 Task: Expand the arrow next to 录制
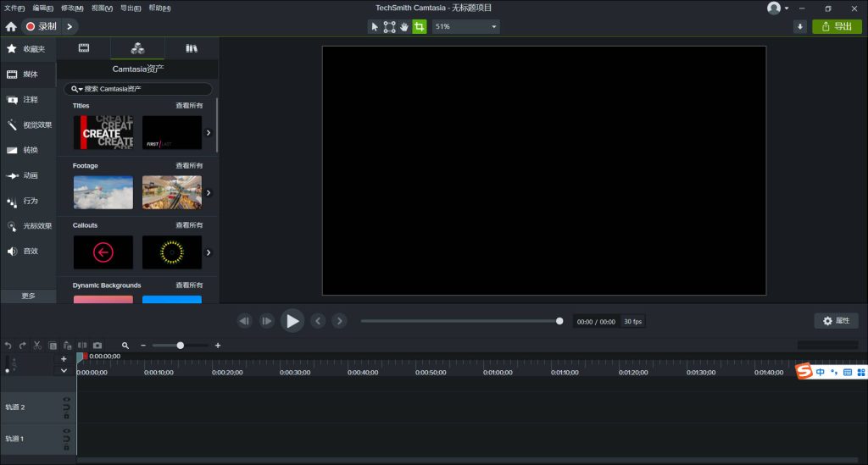[x=70, y=26]
